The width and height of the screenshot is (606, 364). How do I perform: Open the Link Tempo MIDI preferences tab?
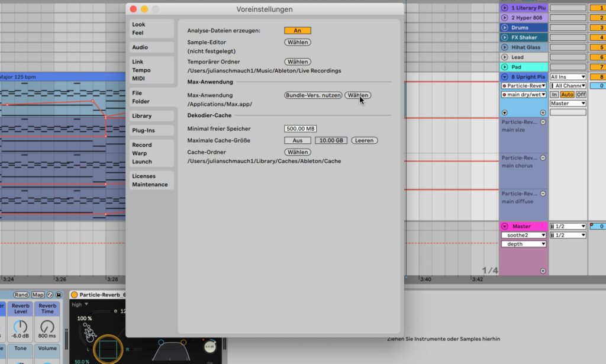[x=151, y=70]
